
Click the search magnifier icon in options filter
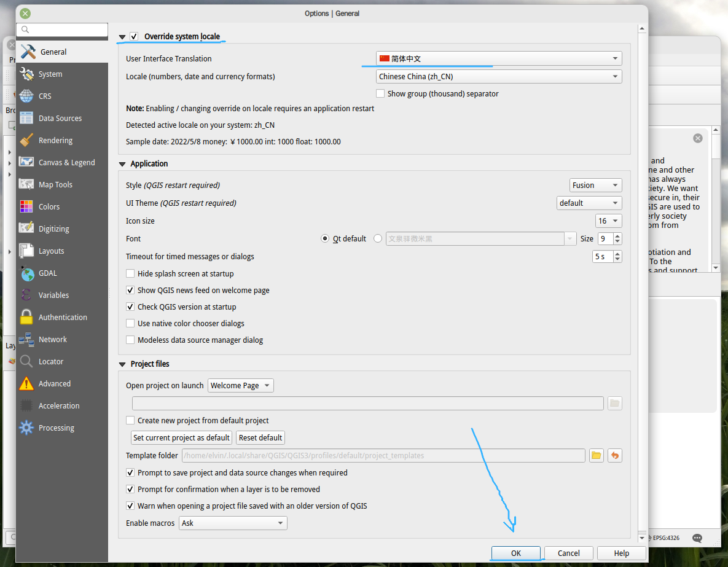click(x=25, y=29)
